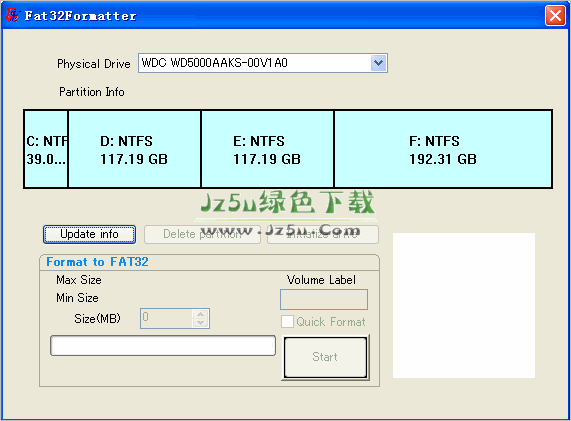Screen dimensions: 571x421
Task: Click the format progress bar
Action: pyautogui.click(x=163, y=346)
